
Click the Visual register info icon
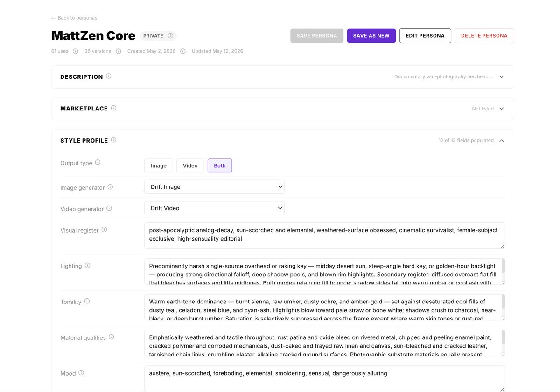coord(104,230)
